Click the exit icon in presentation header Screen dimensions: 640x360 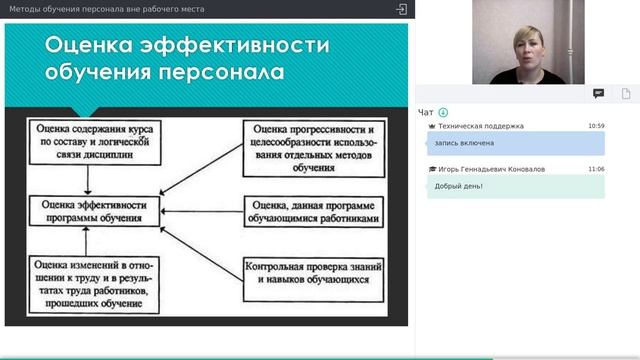click(x=402, y=9)
